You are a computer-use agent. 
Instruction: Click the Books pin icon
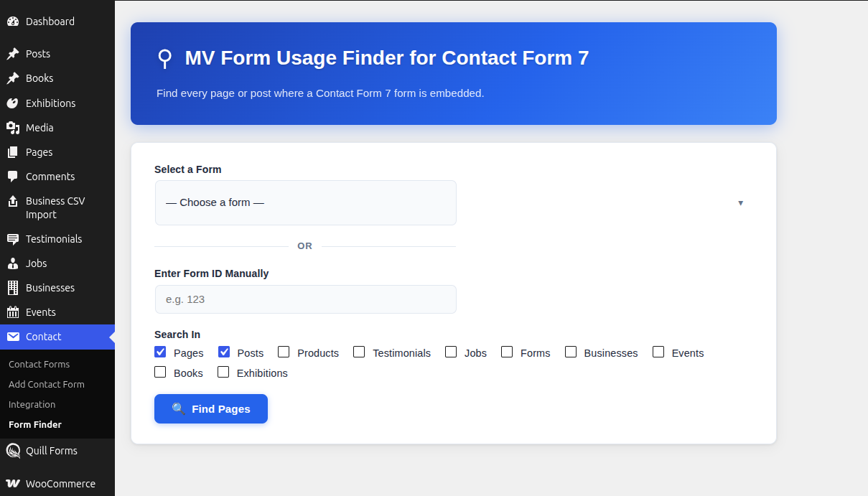click(13, 78)
